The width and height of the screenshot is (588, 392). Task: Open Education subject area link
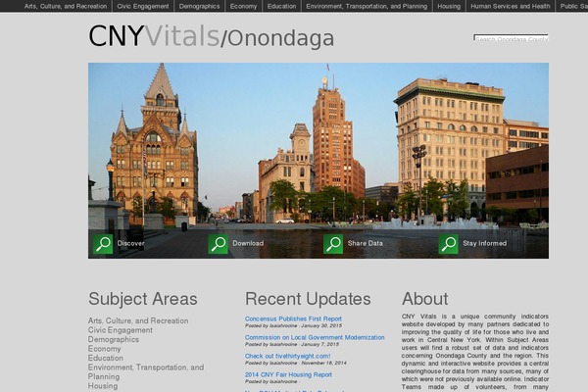coord(106,358)
